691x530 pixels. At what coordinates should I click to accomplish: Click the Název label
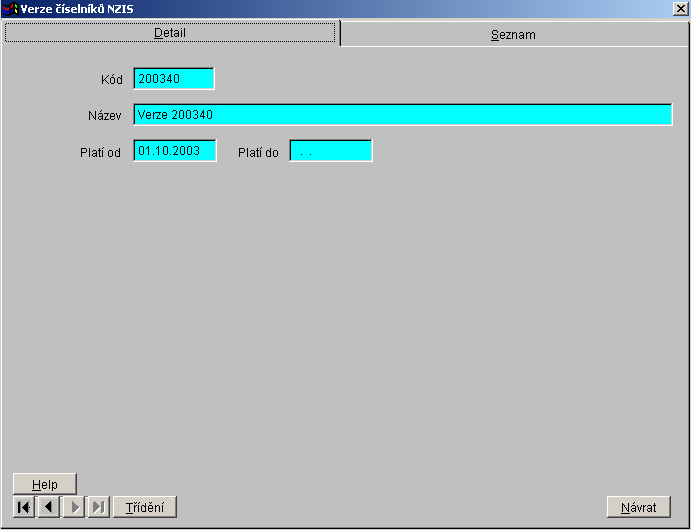[x=104, y=116]
